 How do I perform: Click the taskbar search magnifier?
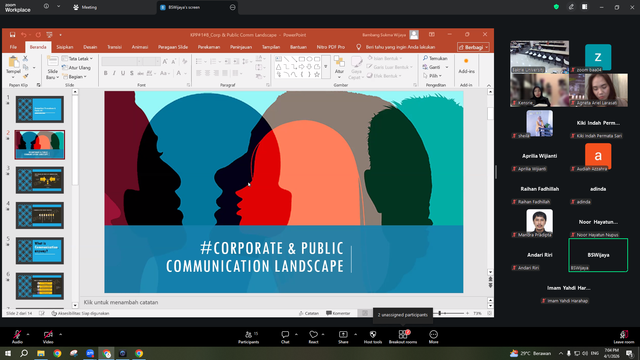click(x=24, y=353)
